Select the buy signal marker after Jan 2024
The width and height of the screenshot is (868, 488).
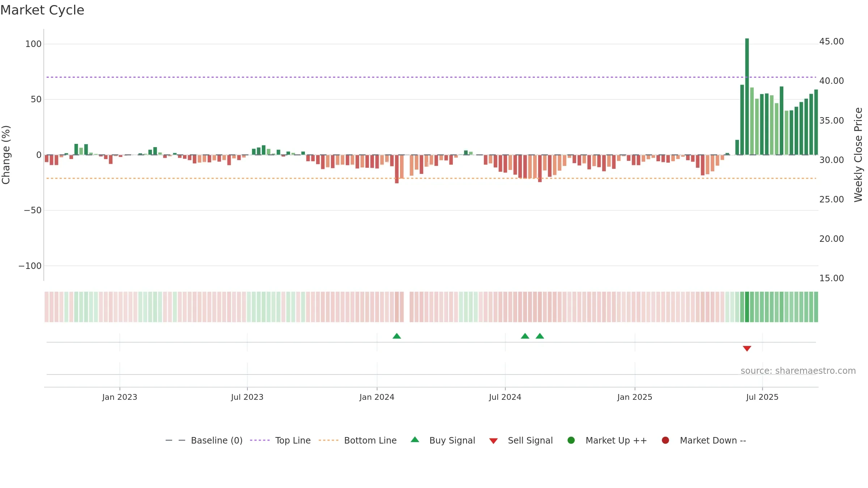pyautogui.click(x=397, y=336)
